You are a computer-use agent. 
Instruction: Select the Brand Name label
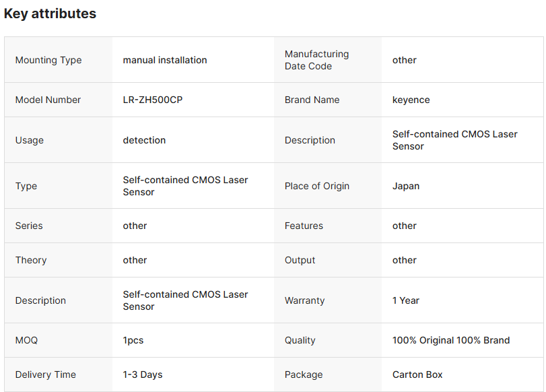click(x=312, y=100)
